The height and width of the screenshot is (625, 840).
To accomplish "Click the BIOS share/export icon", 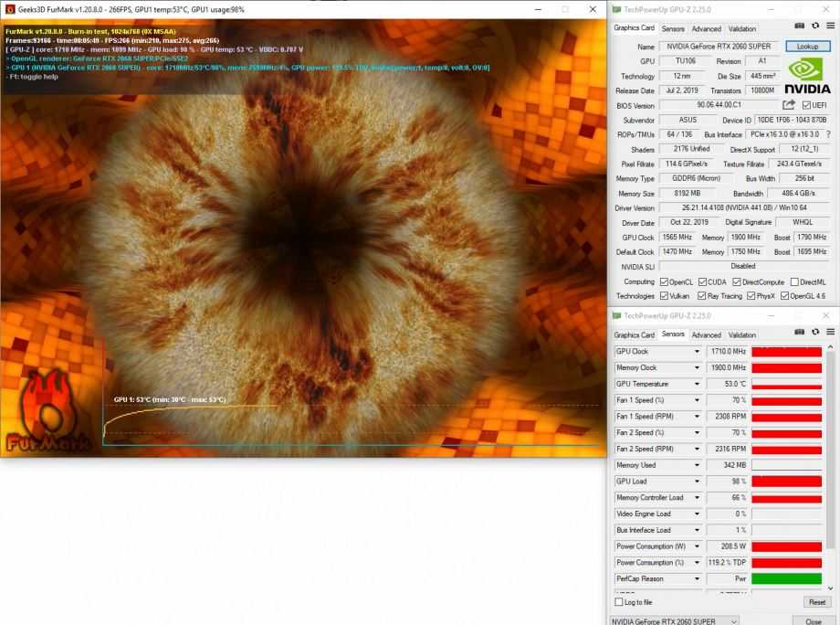I will [x=789, y=105].
